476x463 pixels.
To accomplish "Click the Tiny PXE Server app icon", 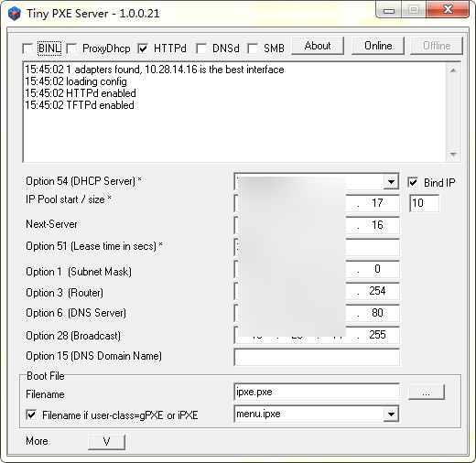I will click(14, 14).
